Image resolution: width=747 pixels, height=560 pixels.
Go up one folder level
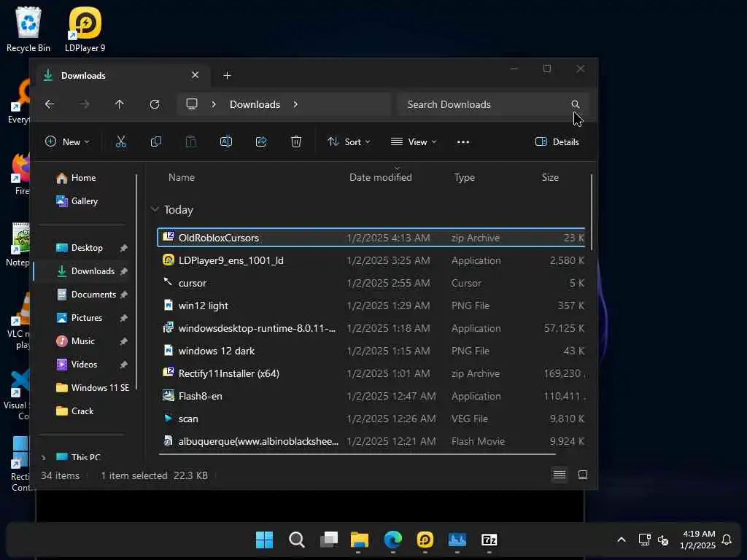click(120, 104)
